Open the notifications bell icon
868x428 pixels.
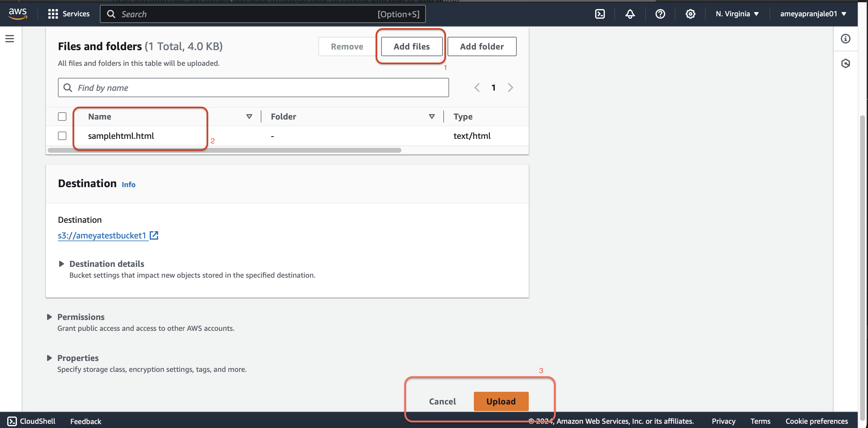(630, 14)
